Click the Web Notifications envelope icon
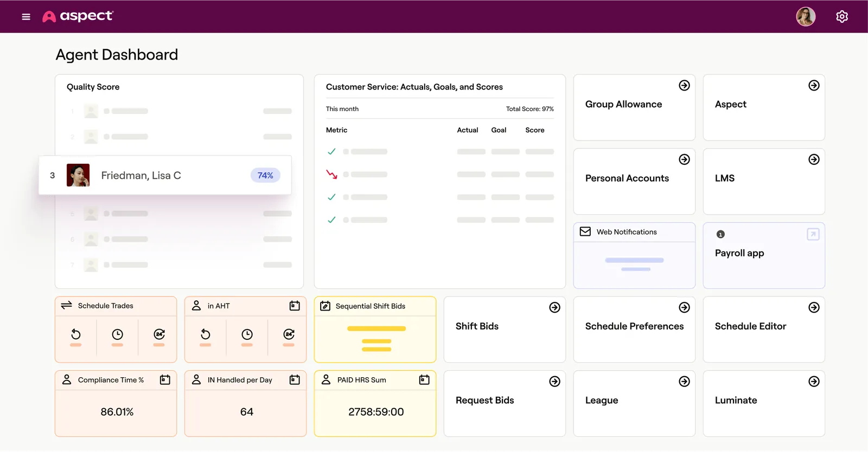 [x=585, y=231]
